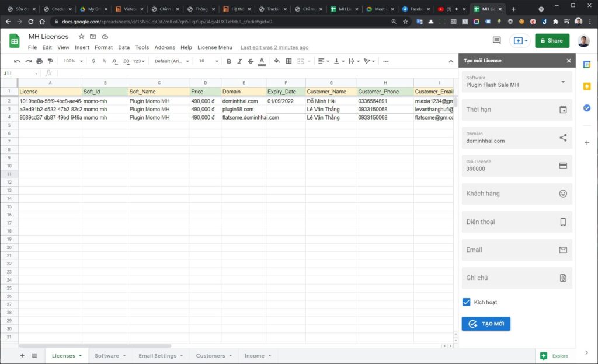Open Google Keep in side panel

587,86
